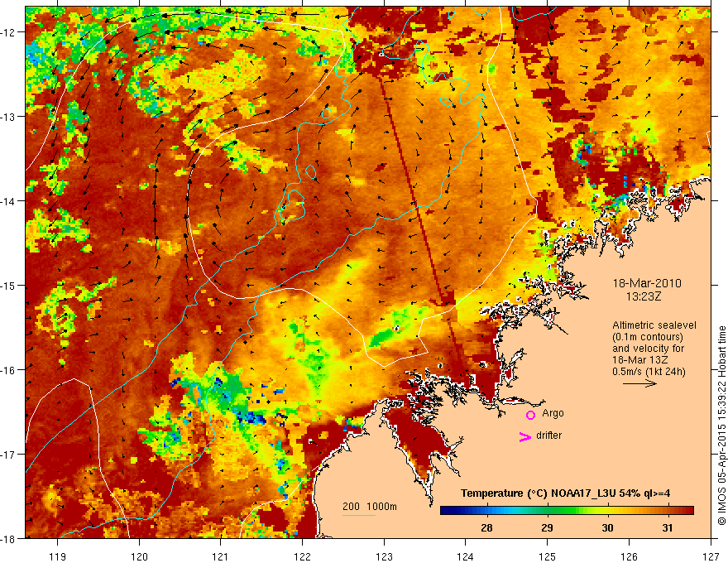Click longitude label 122 on bottom axis
The width and height of the screenshot is (728, 563).
pos(302,556)
